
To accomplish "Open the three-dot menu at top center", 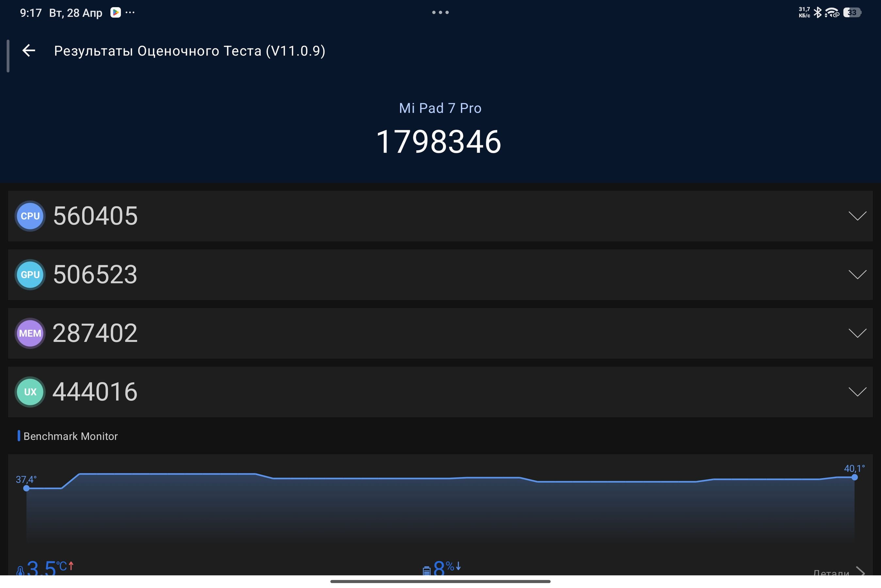I will tap(440, 12).
